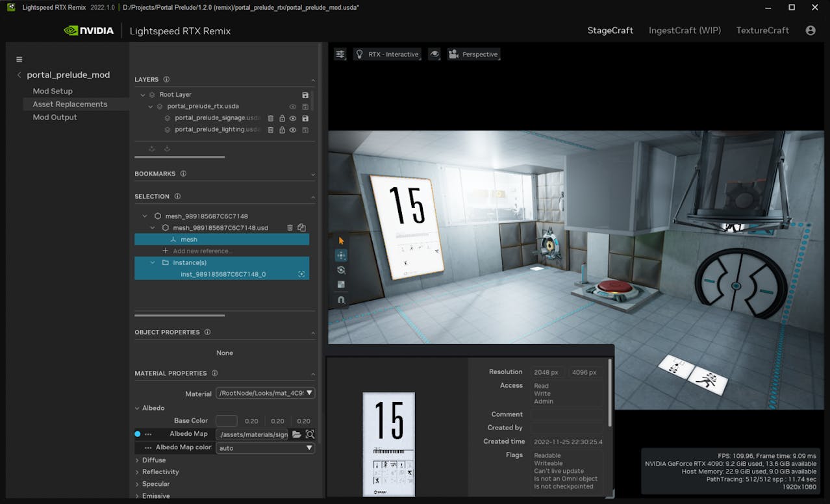Delete the portal_prelude_signage layer
Image resolution: width=830 pixels, height=504 pixels.
tap(271, 118)
